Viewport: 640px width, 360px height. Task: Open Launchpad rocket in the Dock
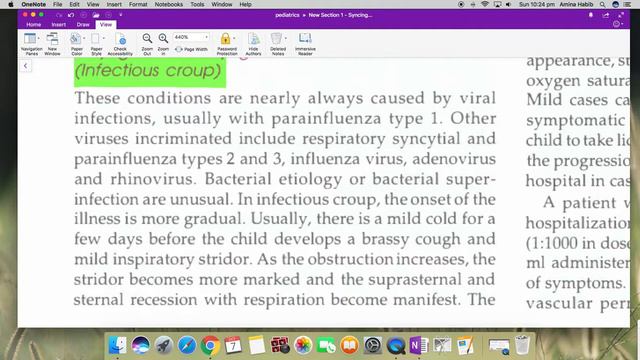coord(164,345)
